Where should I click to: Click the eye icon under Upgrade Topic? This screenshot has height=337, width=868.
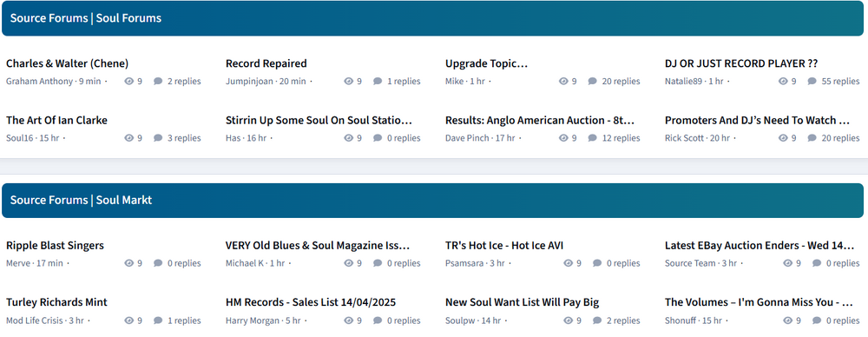(x=563, y=82)
